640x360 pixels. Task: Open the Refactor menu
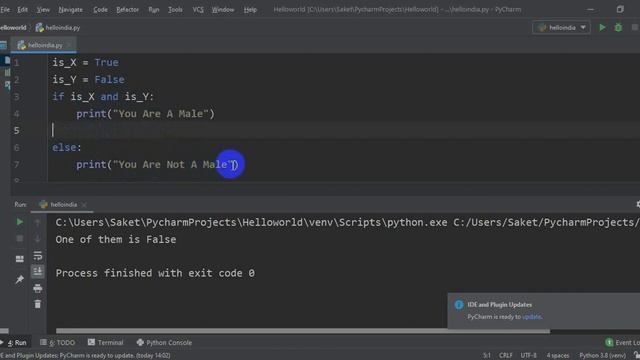pos(127,9)
